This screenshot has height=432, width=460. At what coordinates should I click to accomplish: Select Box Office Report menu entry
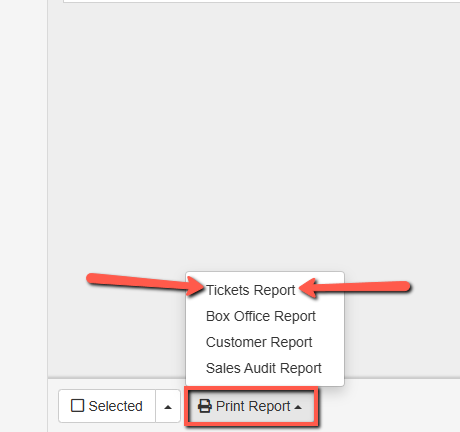pyautogui.click(x=261, y=316)
